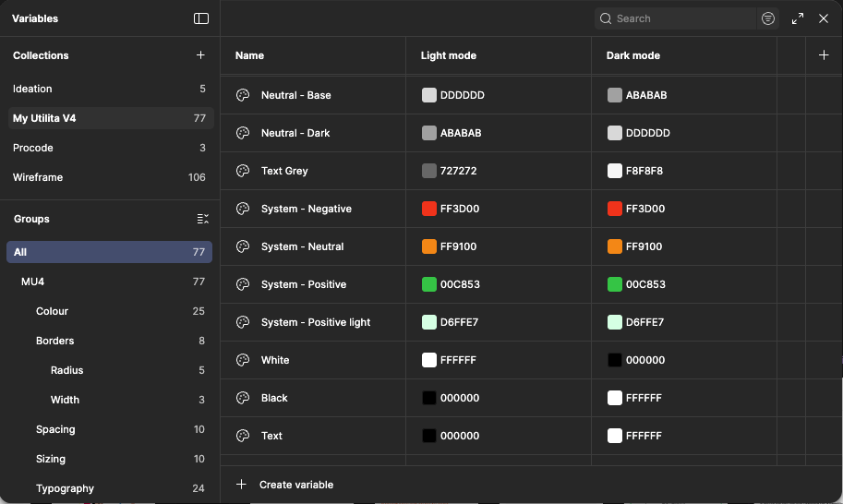Click the magnifier icon in search box
Screen dimensions: 843x504
[x=606, y=18]
